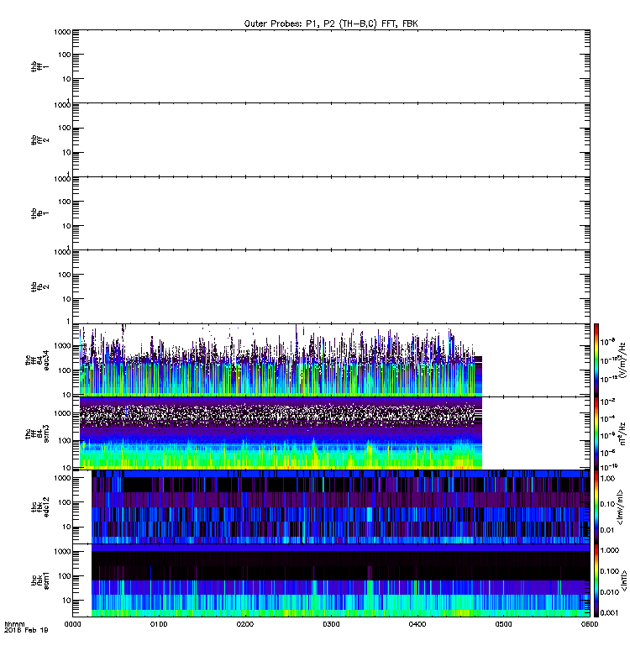
Task: Click the '<|nT|>' color bar unit label
Action: pos(624,580)
